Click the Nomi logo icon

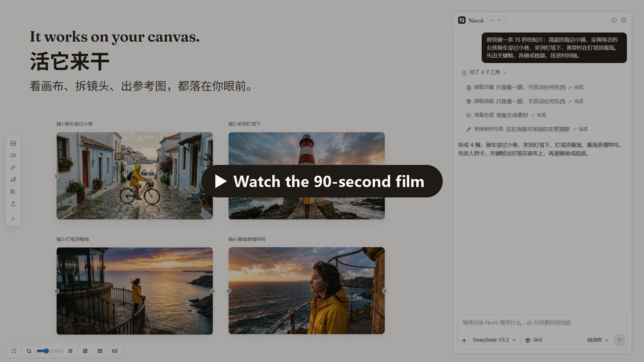pyautogui.click(x=462, y=20)
